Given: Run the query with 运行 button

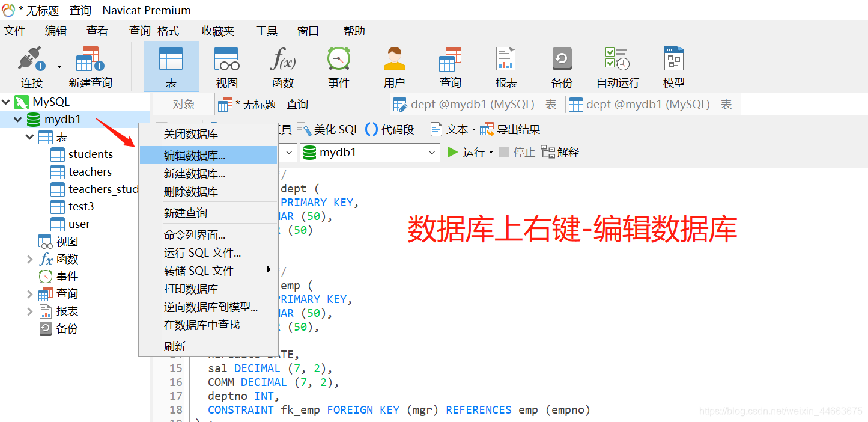Looking at the screenshot, I should 467,153.
